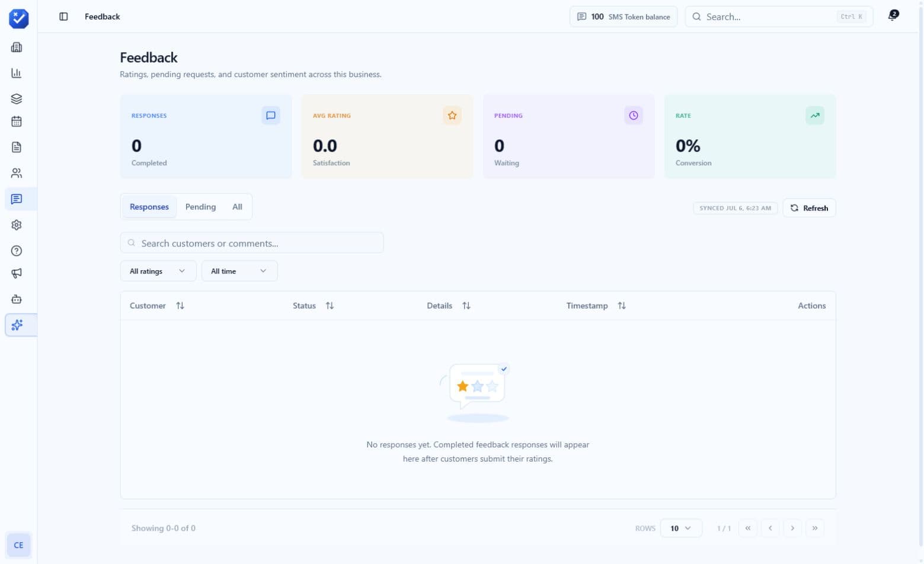Open the calendar sidebar icon
924x564 pixels.
[17, 121]
